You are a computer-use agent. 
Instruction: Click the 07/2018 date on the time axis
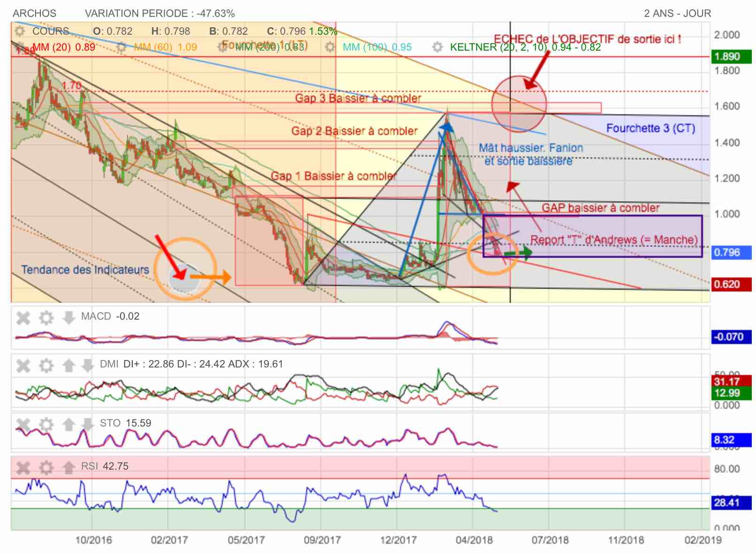(550, 540)
